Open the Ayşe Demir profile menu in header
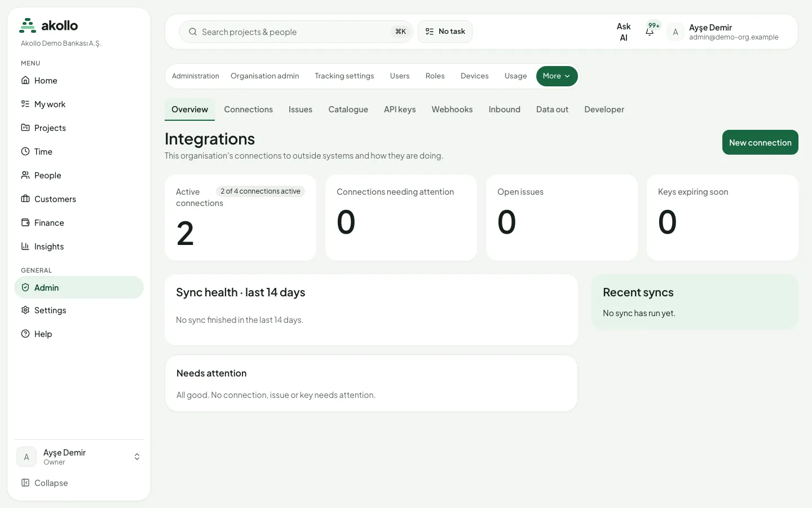 coord(723,32)
